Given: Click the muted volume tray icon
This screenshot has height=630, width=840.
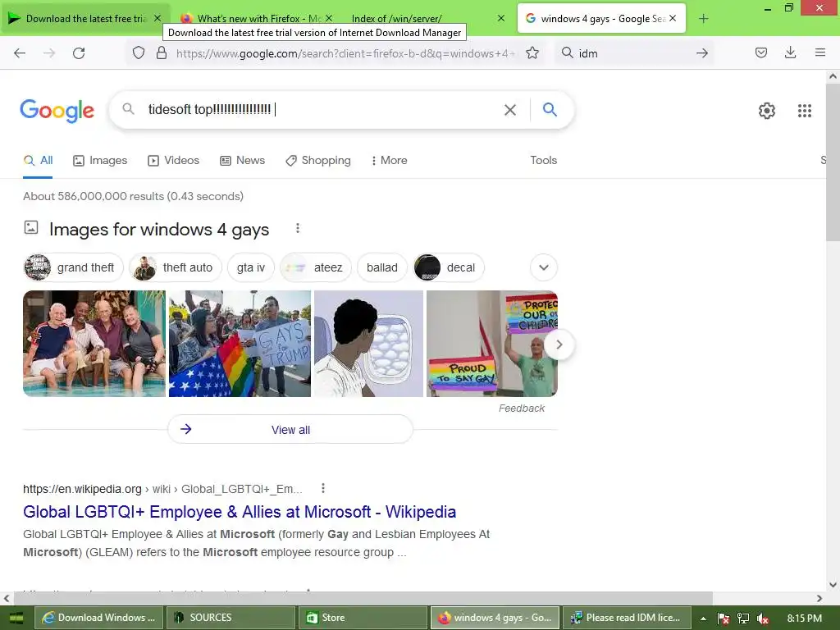Looking at the screenshot, I should pyautogui.click(x=763, y=619).
